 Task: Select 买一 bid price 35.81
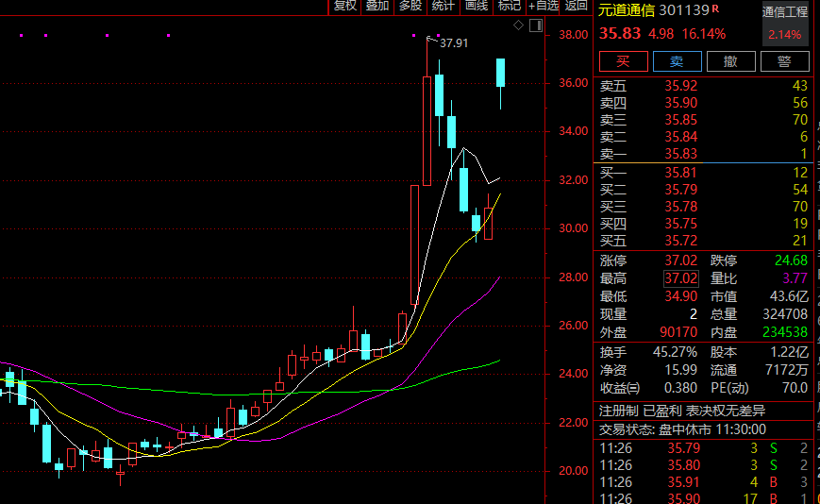pos(681,173)
